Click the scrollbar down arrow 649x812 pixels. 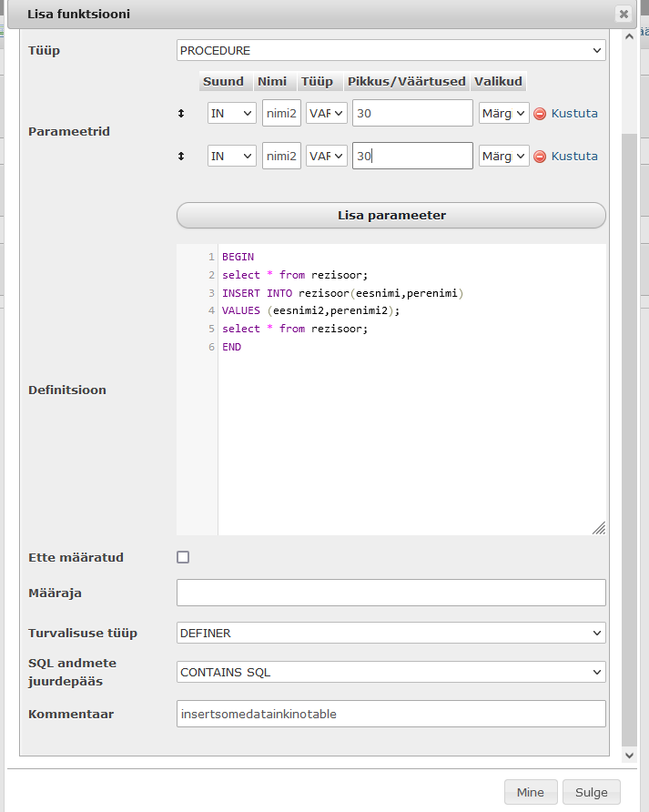(629, 756)
